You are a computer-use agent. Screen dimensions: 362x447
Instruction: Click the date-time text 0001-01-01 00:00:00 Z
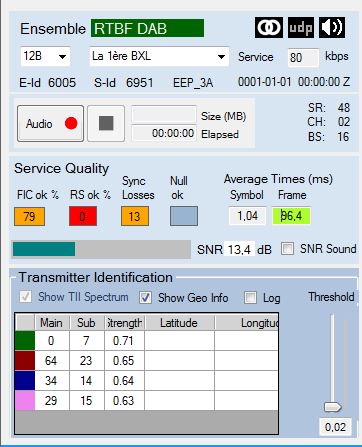pyautogui.click(x=294, y=82)
